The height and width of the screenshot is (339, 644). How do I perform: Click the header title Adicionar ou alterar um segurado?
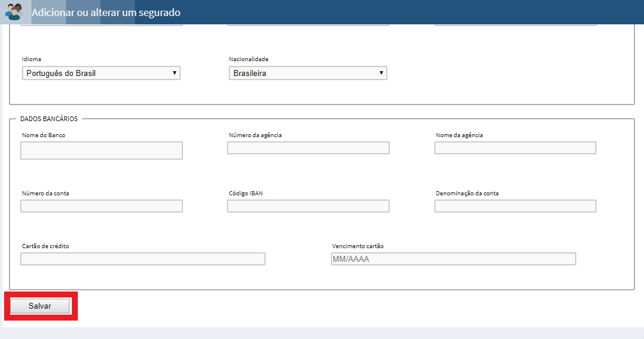click(x=106, y=12)
